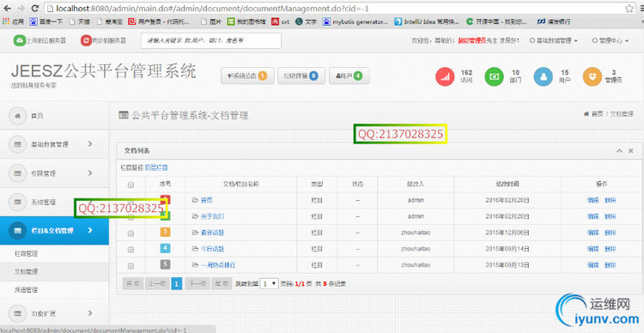Image resolution: width=644 pixels, height=333 pixels.
Task: Click the 下一页 pagination button
Action: pyautogui.click(x=197, y=284)
